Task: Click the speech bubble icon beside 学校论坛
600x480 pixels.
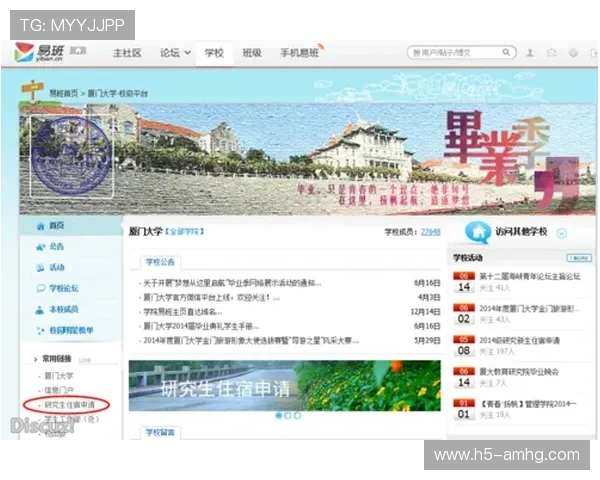Action: click(41, 288)
